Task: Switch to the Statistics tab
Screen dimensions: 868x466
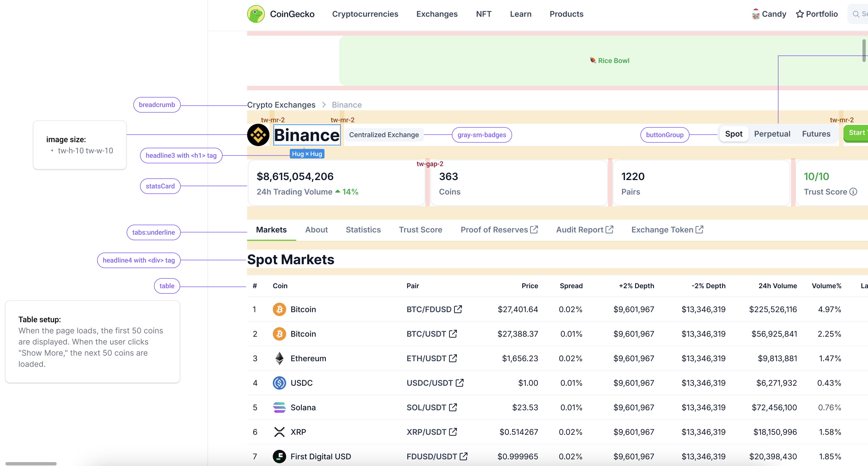Action: point(363,230)
